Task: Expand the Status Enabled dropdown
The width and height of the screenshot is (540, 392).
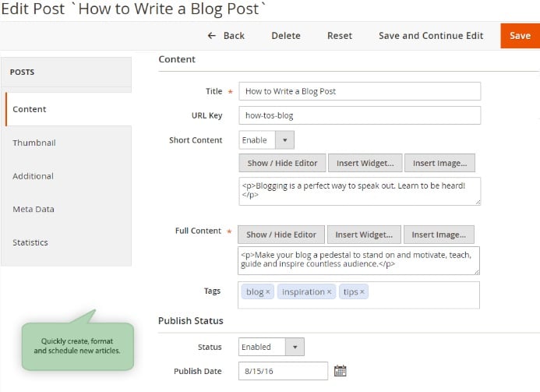Action: (271, 347)
